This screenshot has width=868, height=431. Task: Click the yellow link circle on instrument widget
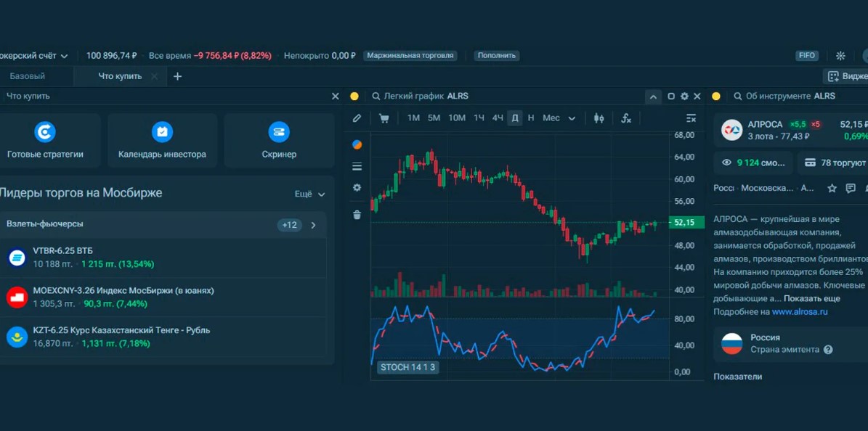click(x=715, y=97)
